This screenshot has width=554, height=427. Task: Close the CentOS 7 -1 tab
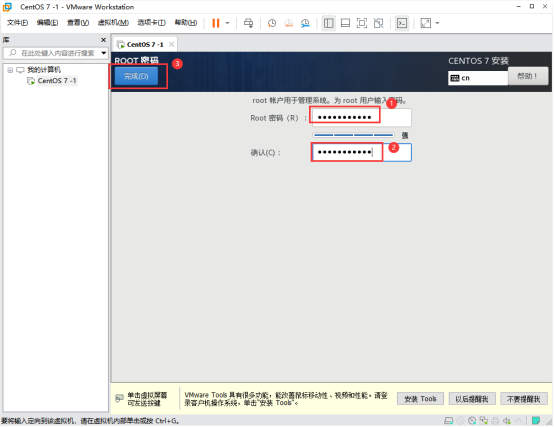point(171,45)
